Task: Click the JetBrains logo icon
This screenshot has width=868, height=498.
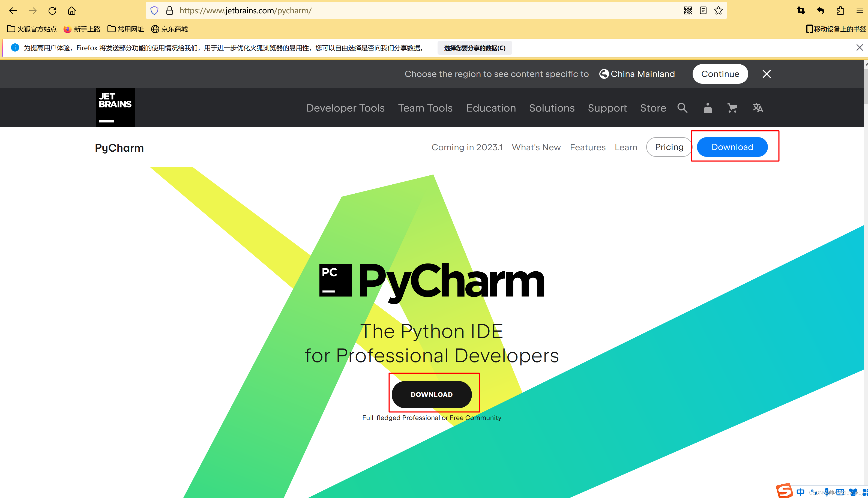Action: [115, 108]
